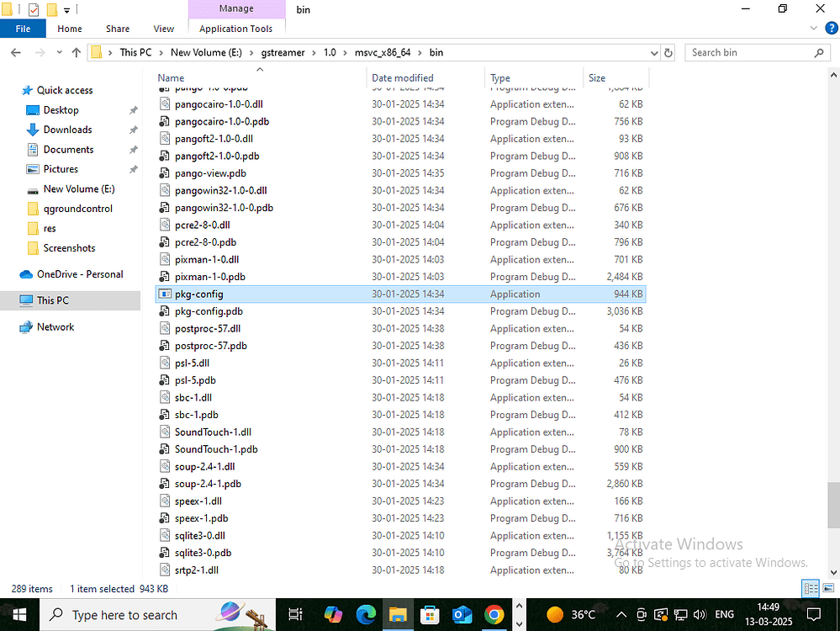Click the Back navigation button
840x631 pixels.
click(x=15, y=52)
